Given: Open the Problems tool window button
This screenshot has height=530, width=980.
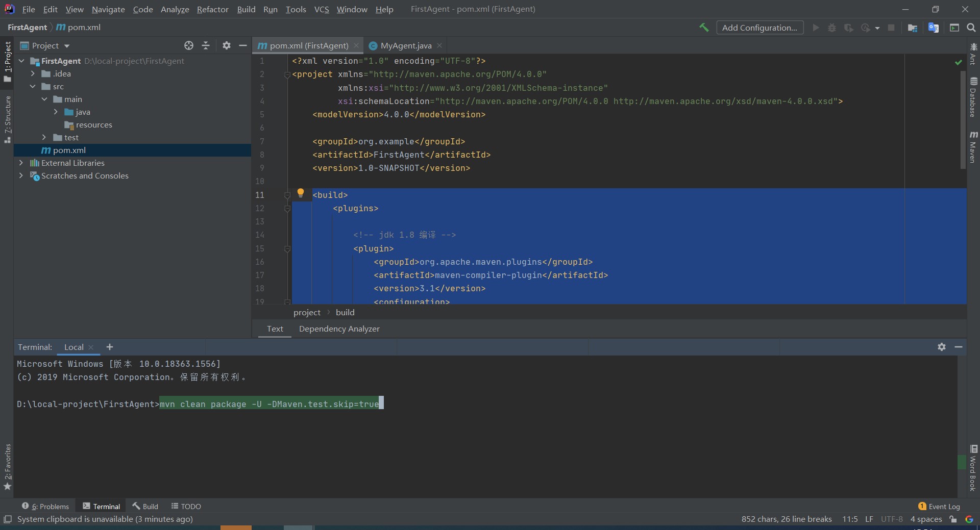Looking at the screenshot, I should (x=45, y=506).
